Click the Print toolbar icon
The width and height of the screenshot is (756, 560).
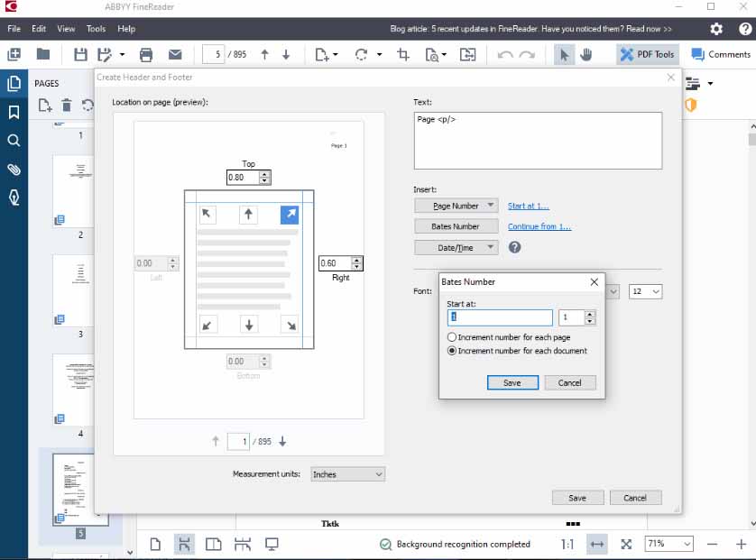(146, 54)
